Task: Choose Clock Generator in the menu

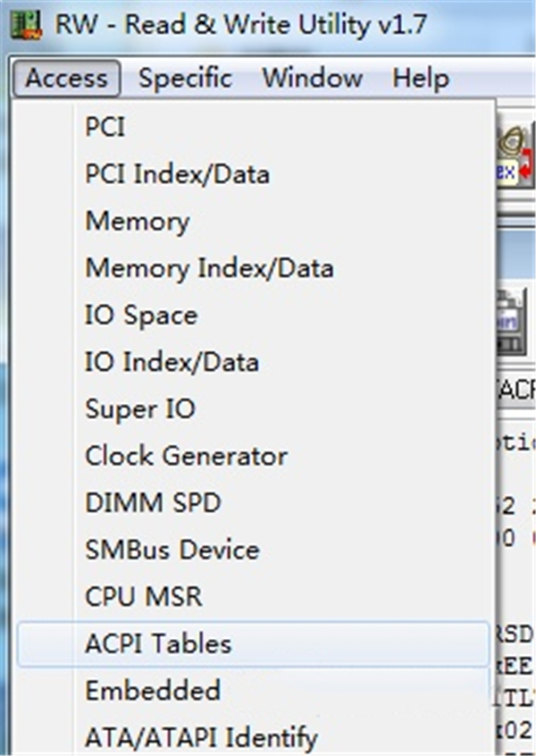Action: click(x=186, y=456)
